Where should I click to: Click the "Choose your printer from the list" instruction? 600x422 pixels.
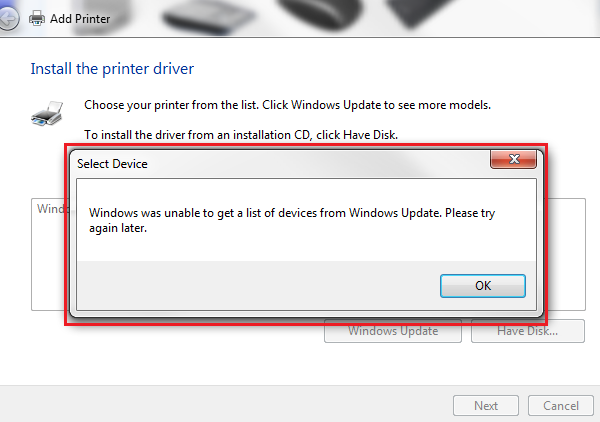pos(287,105)
